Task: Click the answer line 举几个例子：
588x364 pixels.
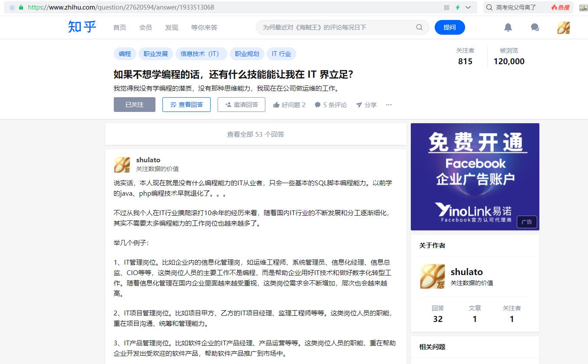Action: click(x=131, y=243)
